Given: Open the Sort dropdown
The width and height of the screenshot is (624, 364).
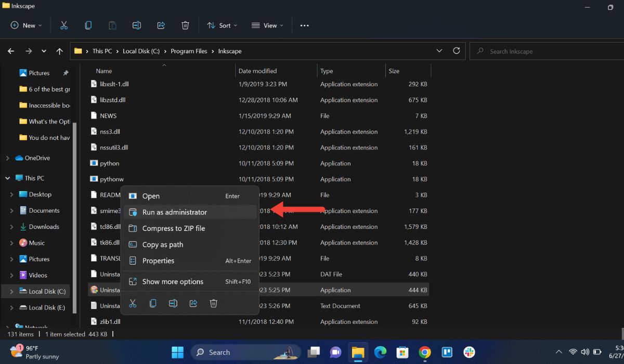Looking at the screenshot, I should point(222,25).
